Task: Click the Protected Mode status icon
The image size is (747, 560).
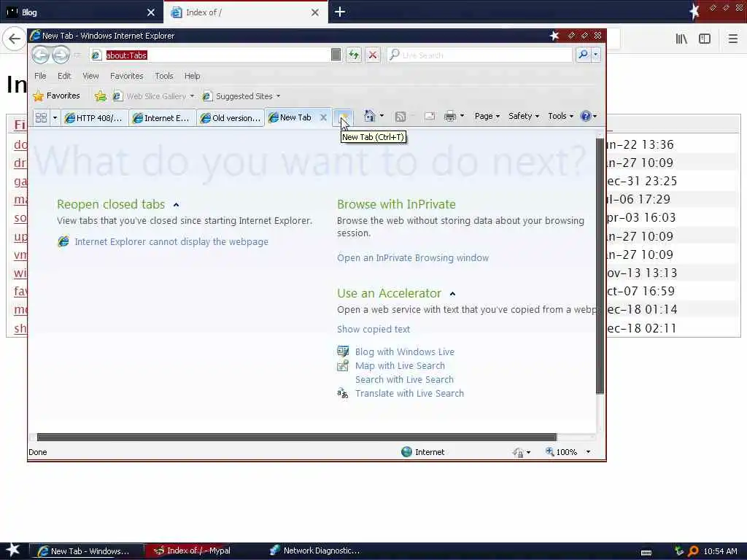Action: coord(519,452)
